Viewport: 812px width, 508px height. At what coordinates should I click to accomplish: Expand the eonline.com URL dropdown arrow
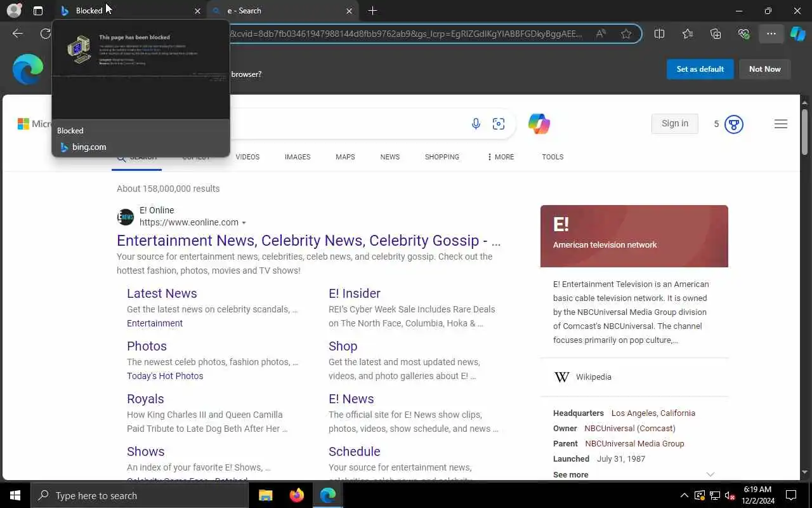(244, 223)
